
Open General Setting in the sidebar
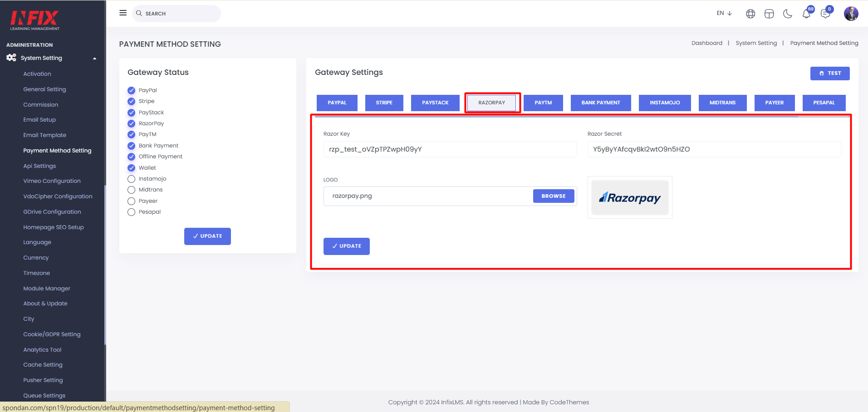[x=44, y=89]
